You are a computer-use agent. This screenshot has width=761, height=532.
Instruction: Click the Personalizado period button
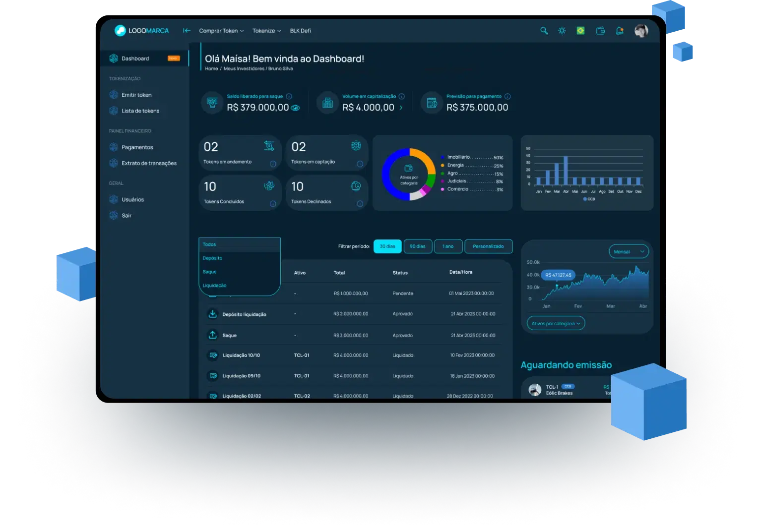488,246
